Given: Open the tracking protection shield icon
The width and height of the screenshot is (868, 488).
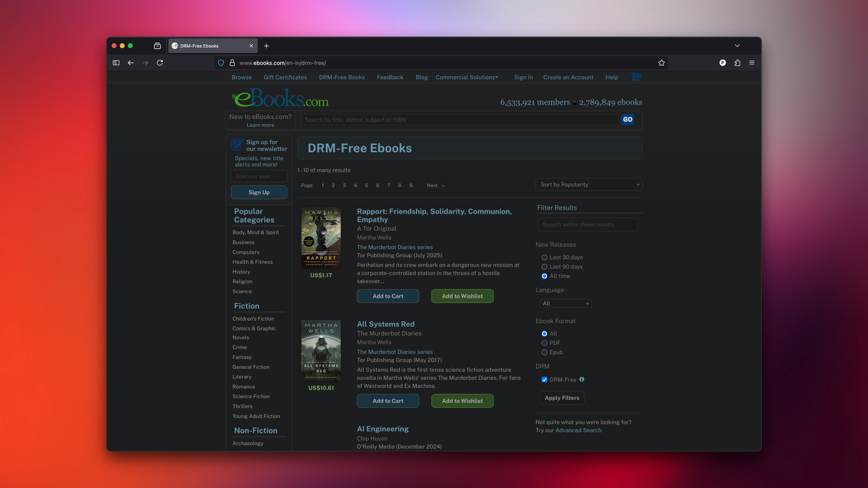Looking at the screenshot, I should 221,63.
